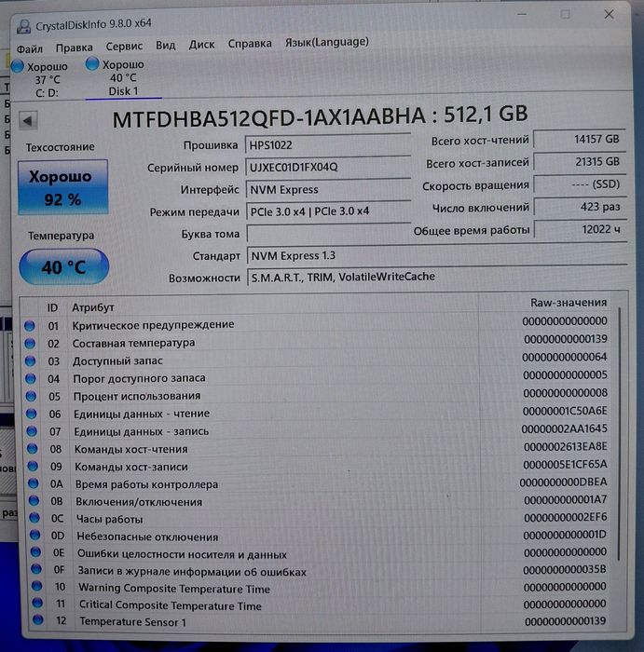
Task: Click raw value 000000000DBEA
Action: coord(563,482)
